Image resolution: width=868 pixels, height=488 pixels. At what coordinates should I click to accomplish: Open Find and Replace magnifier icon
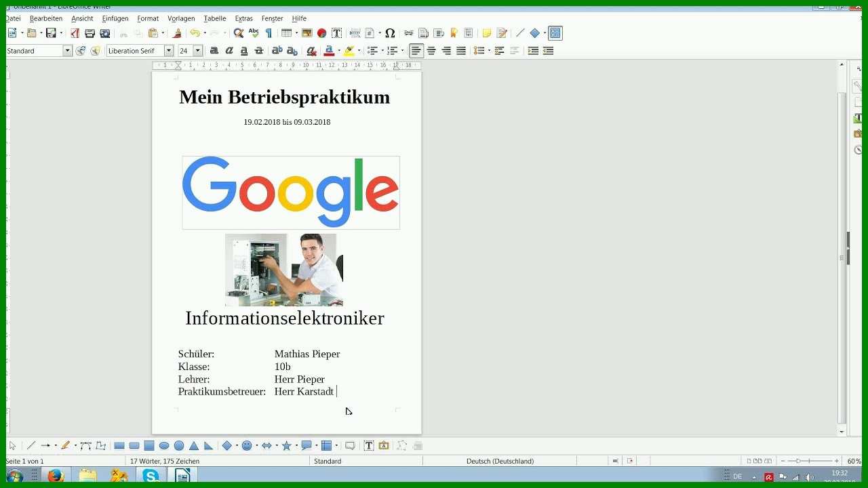tap(239, 33)
